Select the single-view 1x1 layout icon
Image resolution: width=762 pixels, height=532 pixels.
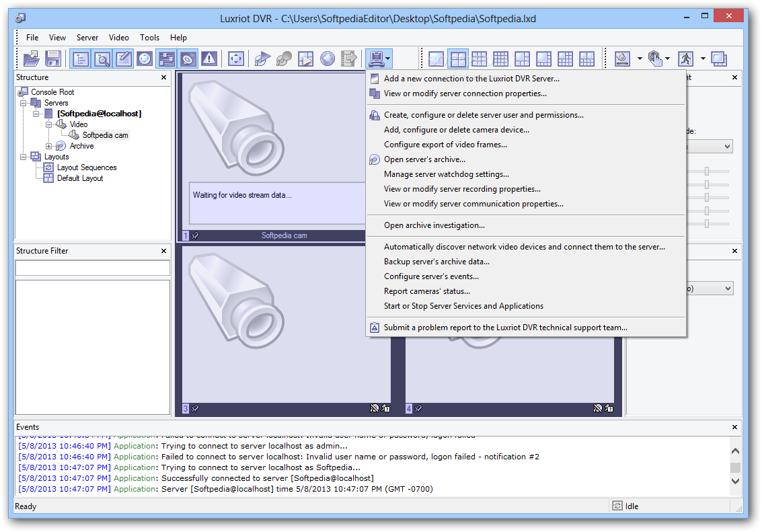click(436, 59)
